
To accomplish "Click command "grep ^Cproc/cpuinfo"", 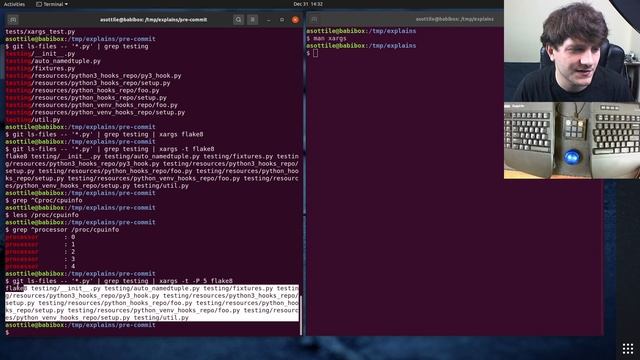I will point(44,200).
